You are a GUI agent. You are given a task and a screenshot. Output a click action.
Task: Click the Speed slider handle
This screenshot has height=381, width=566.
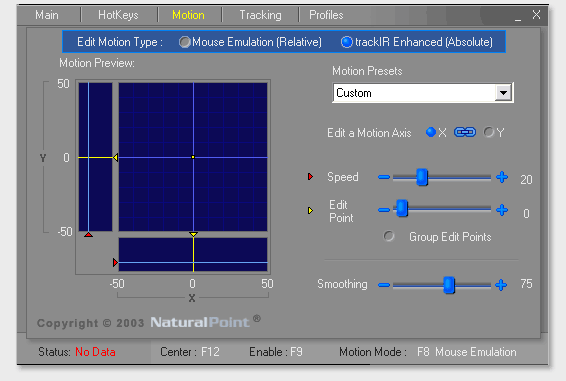coord(422,177)
